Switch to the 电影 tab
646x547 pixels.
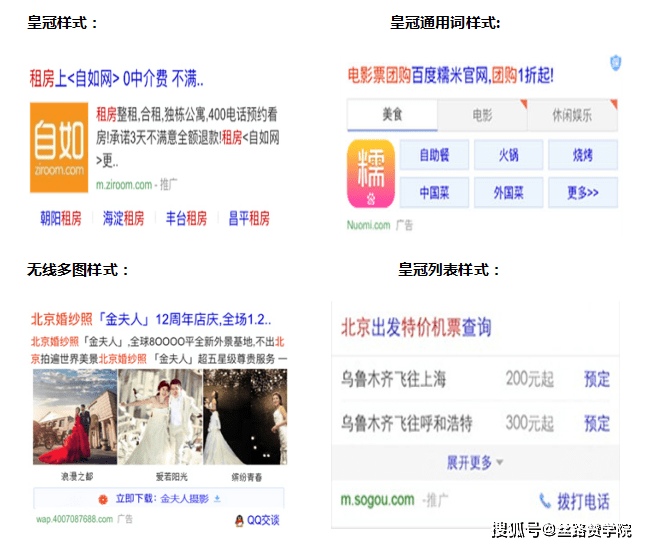click(x=482, y=115)
